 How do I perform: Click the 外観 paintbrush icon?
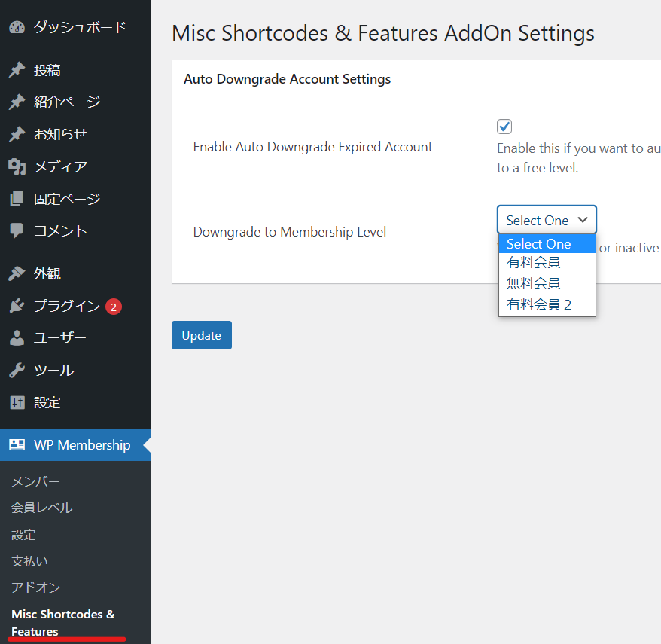click(x=17, y=273)
